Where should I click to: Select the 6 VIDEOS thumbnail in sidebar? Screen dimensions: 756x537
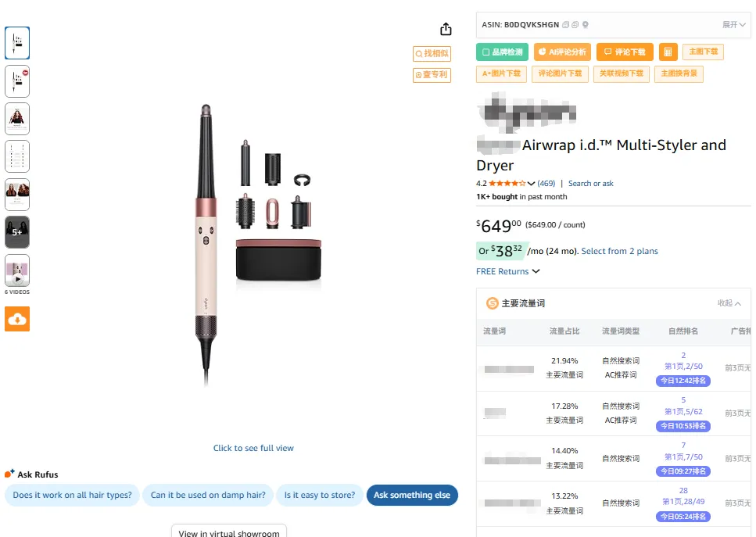16,272
